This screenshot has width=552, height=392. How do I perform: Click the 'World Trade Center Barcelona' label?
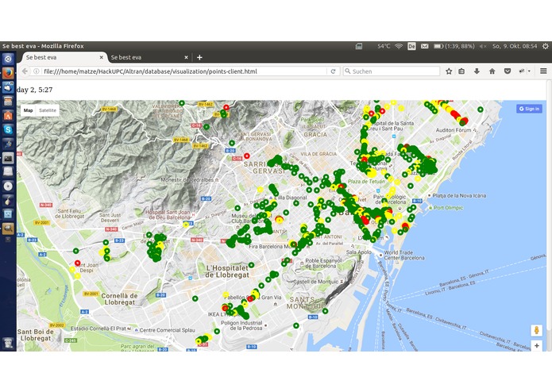404,255
